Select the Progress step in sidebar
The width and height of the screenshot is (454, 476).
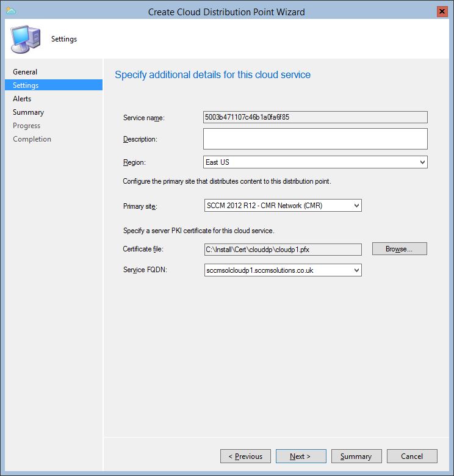(x=26, y=126)
